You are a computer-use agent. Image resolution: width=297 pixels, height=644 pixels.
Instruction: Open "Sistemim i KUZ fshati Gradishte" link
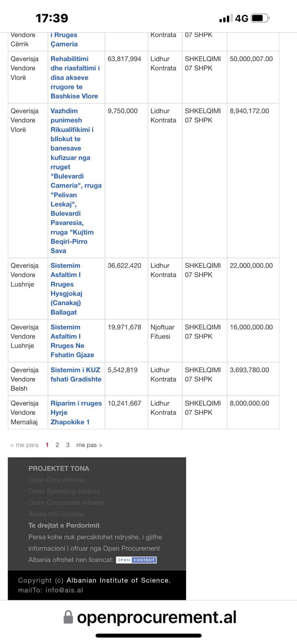76,374
